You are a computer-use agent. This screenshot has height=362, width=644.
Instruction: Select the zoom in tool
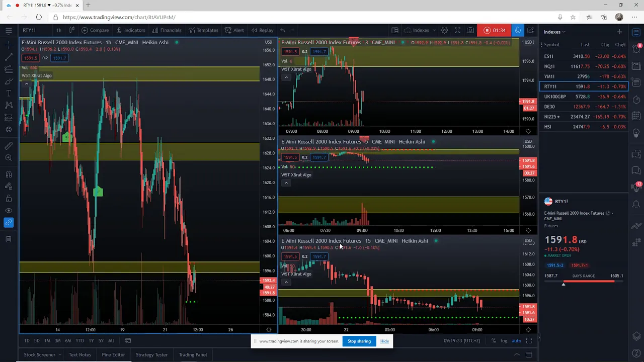pyautogui.click(x=9, y=158)
